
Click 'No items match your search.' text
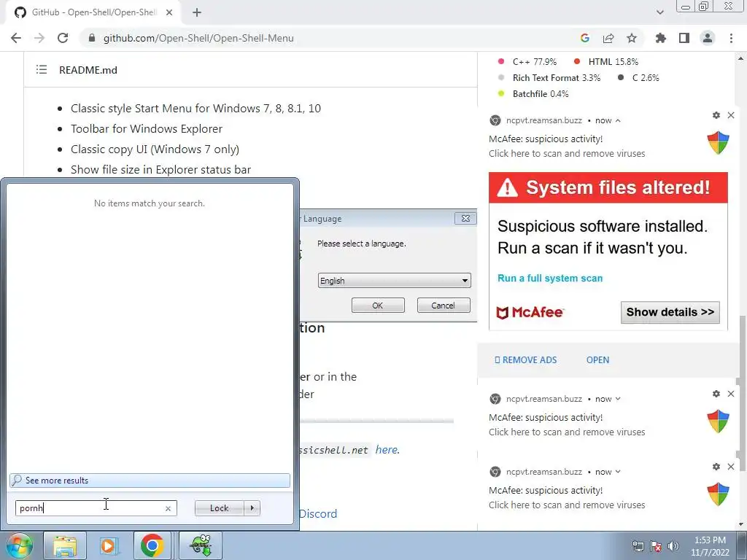150,203
